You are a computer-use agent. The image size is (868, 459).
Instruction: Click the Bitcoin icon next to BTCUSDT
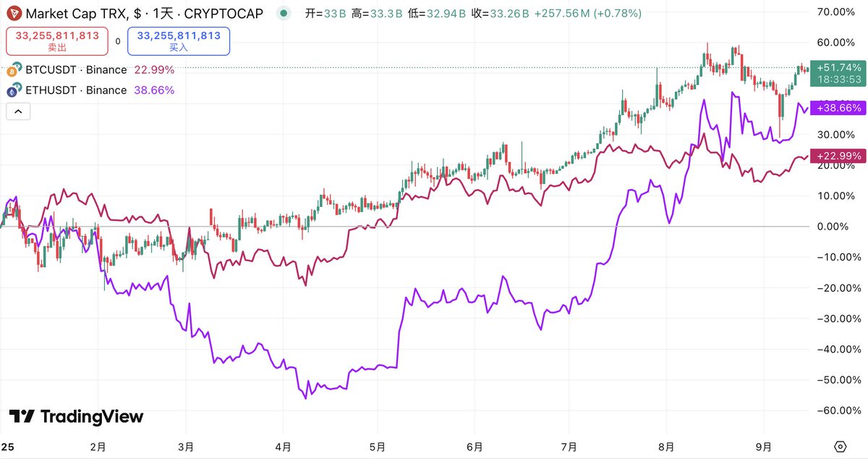(12, 71)
